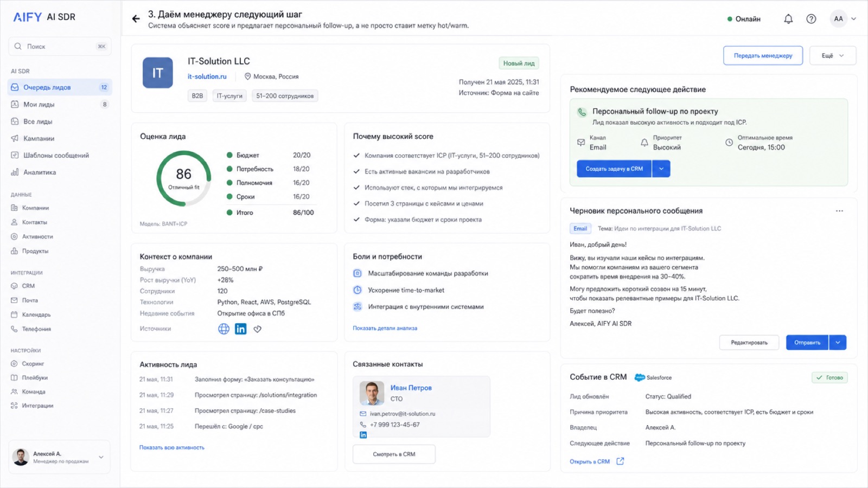Click the lead score 86 progress ring

[184, 178]
